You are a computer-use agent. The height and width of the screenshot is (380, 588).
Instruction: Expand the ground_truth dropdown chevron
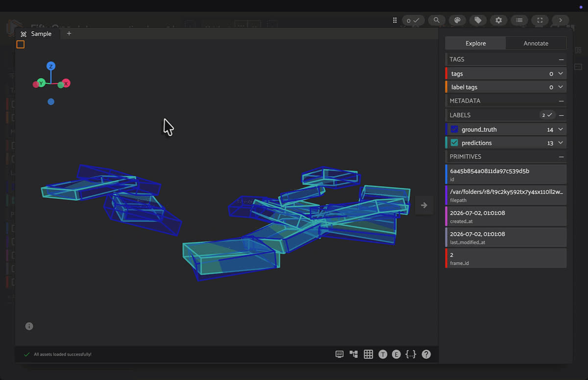click(x=561, y=129)
